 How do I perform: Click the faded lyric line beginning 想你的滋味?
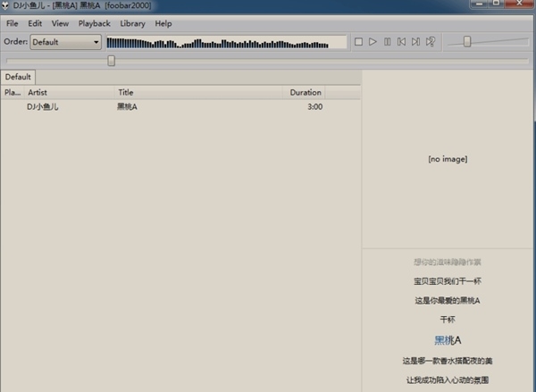(x=448, y=263)
